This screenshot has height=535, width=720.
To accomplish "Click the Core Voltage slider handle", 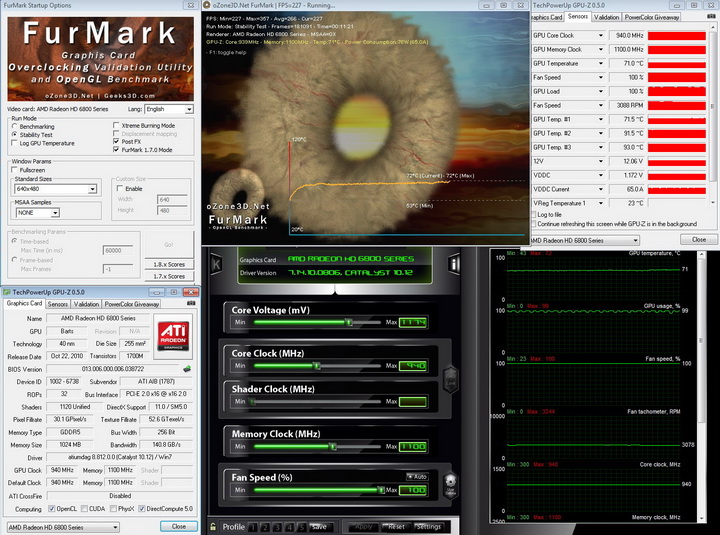I will pos(349,322).
